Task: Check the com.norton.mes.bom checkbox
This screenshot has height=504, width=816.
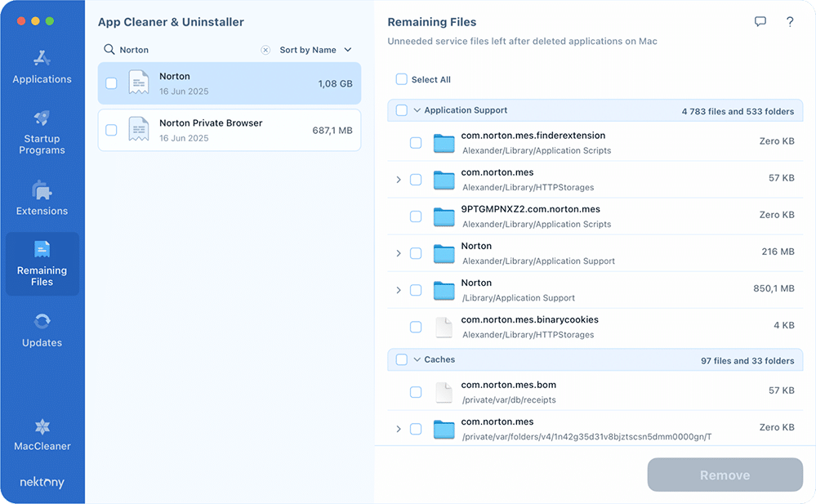Action: pyautogui.click(x=416, y=392)
